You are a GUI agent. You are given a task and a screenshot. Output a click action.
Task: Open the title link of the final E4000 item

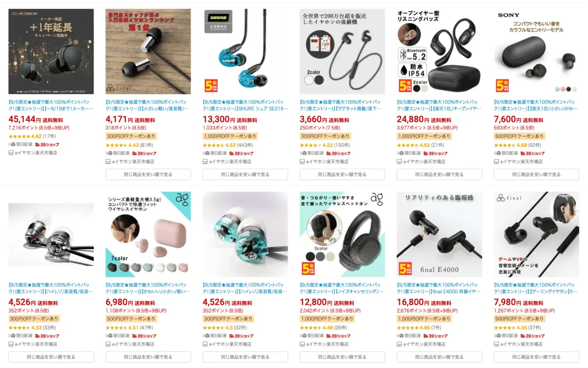(439, 289)
